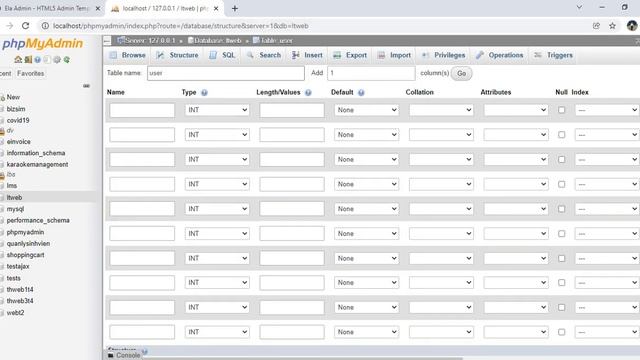This screenshot has width=640, height=360.
Task: Collapse top panel icon left of Server breadcrumb
Action: tap(107, 40)
